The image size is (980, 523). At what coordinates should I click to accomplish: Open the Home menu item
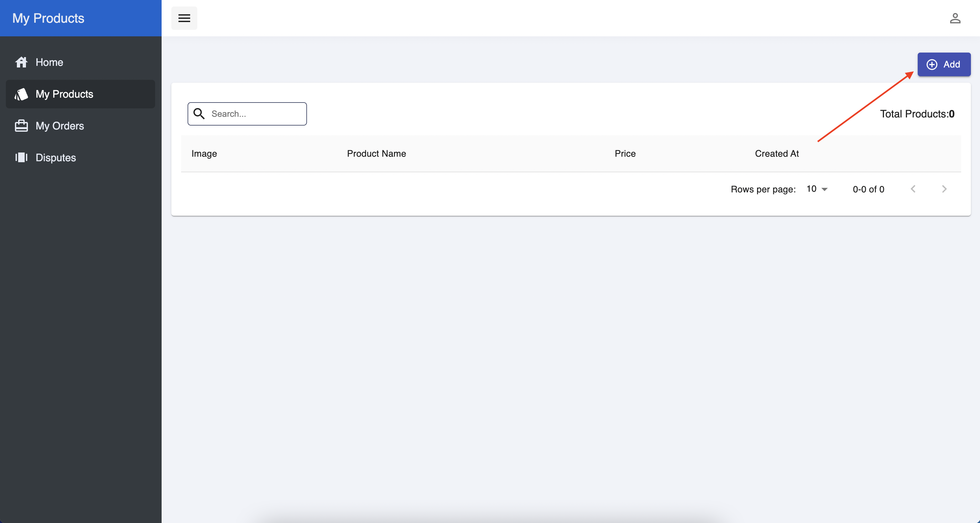(49, 62)
